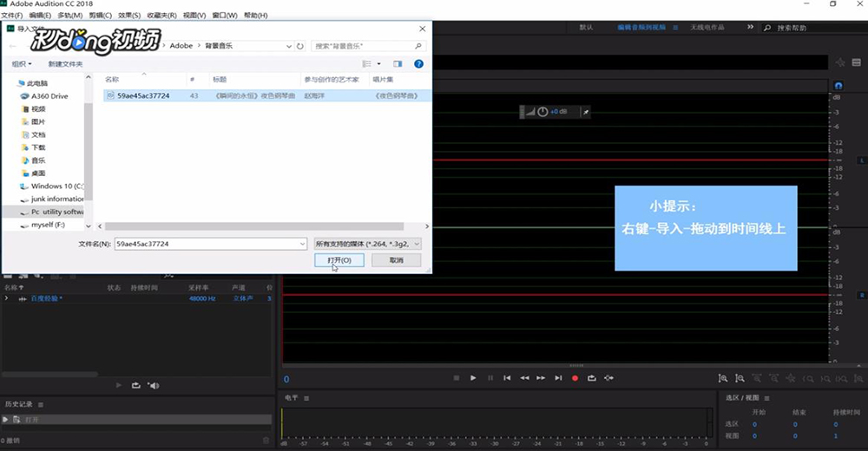Open the 视图(V) menu
This screenshot has height=451, width=868.
click(x=194, y=16)
